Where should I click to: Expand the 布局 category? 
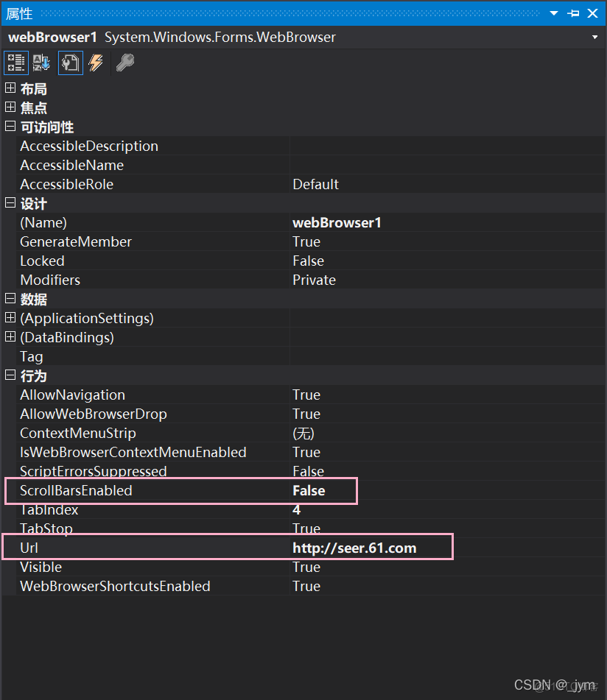pyautogui.click(x=10, y=88)
